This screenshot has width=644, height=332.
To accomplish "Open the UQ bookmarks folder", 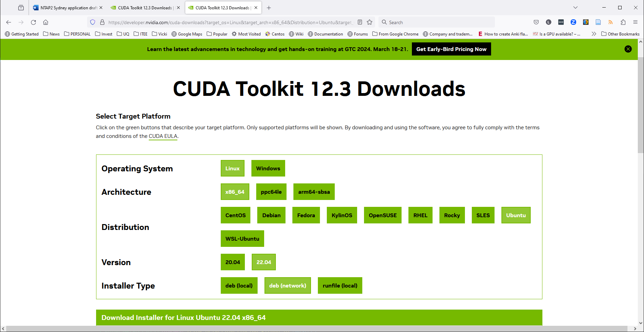I will click(123, 34).
